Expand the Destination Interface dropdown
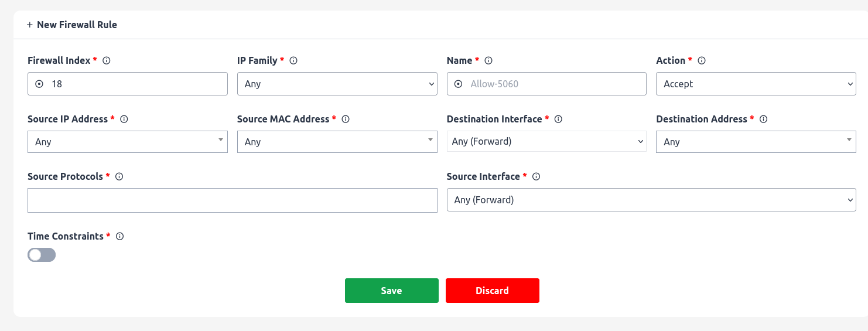 (x=546, y=141)
